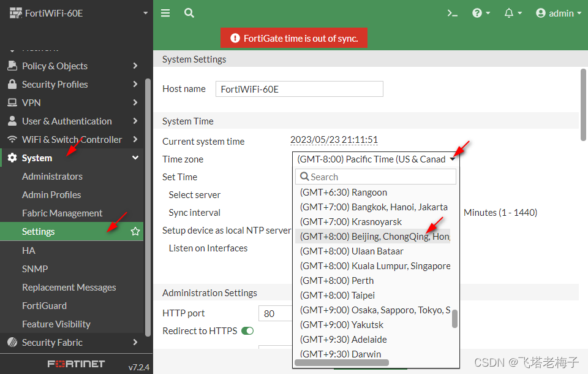This screenshot has width=588, height=374.
Task: Click the WiFi & Switch Controller icon
Action: tap(12, 139)
